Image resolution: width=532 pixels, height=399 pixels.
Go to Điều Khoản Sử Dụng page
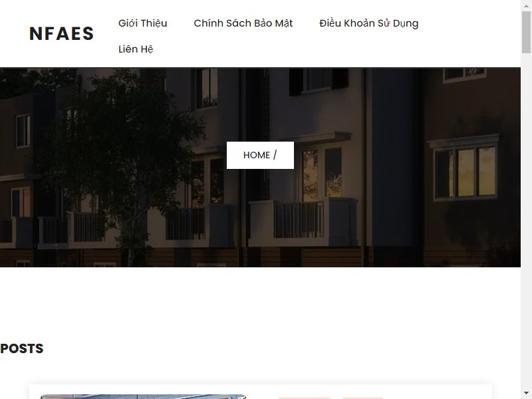click(369, 23)
